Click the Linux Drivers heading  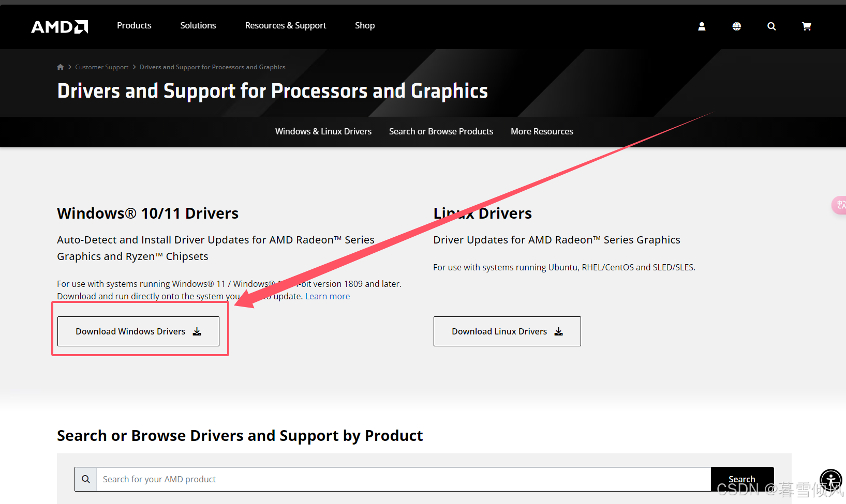click(x=483, y=213)
